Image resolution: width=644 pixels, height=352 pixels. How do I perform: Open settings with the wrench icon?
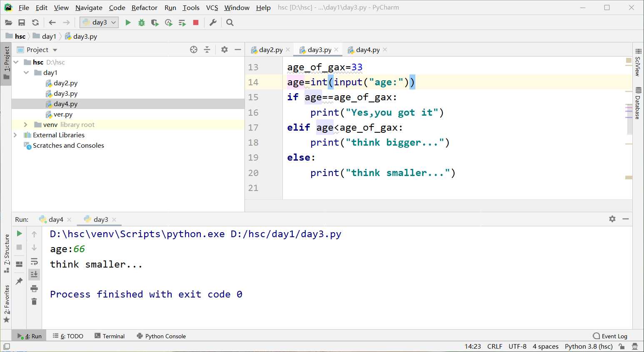(x=213, y=22)
